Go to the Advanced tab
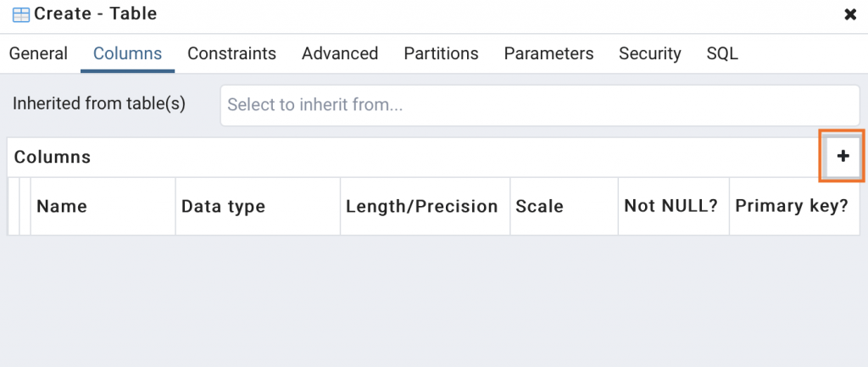The height and width of the screenshot is (367, 868). coord(340,53)
